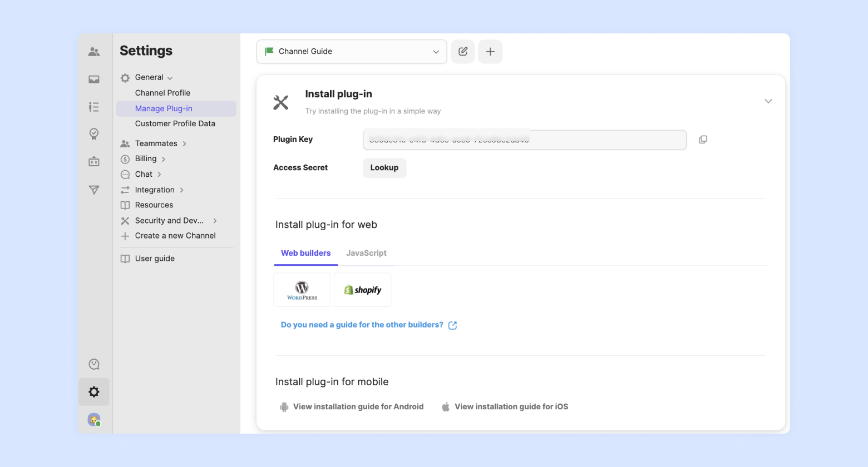Image resolution: width=868 pixels, height=467 pixels.
Task: Click the edit channel pencil icon
Action: 462,52
